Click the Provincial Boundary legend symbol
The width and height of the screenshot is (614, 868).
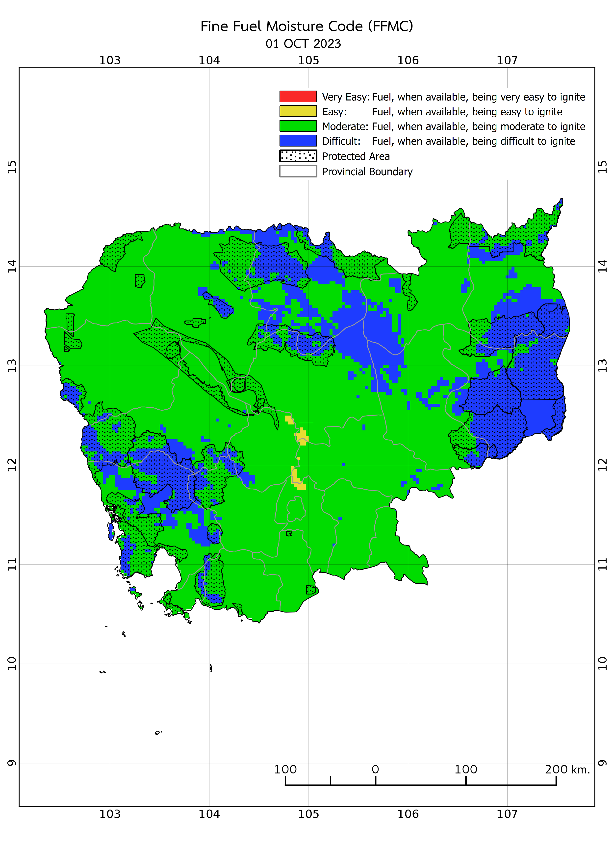298,171
